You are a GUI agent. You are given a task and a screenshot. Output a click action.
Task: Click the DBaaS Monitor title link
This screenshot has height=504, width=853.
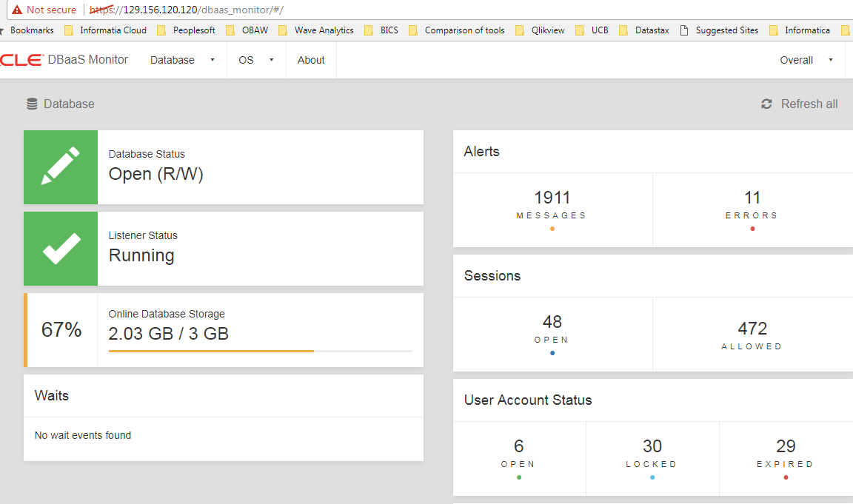tap(87, 60)
